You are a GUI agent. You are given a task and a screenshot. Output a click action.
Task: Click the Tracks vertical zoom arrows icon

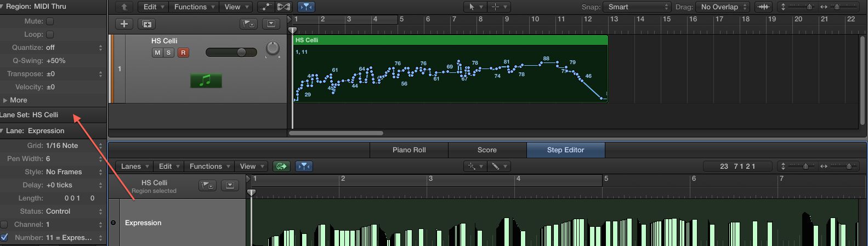click(x=783, y=7)
